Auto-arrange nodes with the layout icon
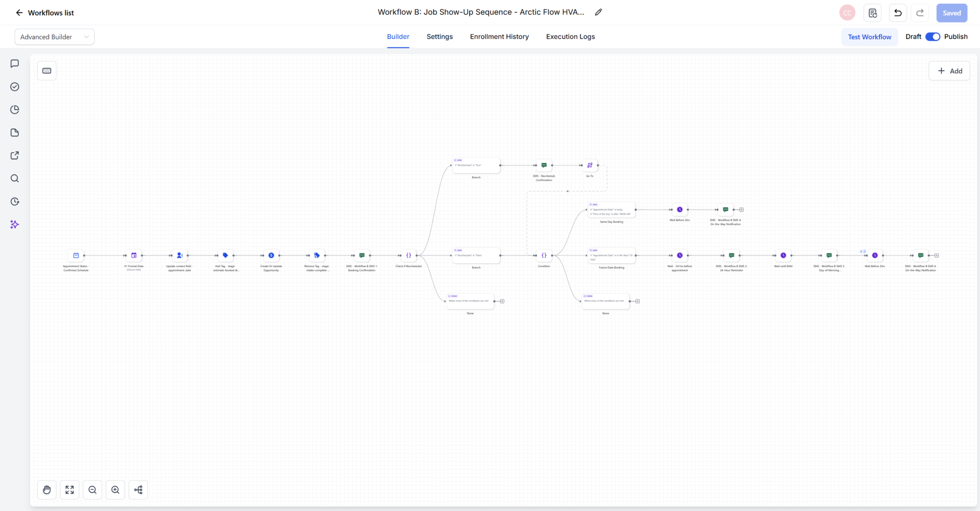Viewport: 980px width, 511px height. 138,490
